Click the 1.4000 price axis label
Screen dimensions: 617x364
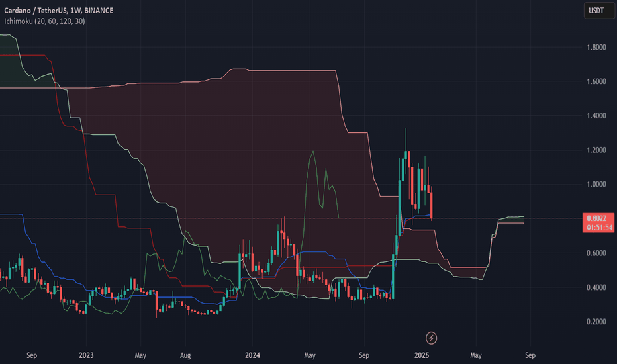tap(596, 116)
